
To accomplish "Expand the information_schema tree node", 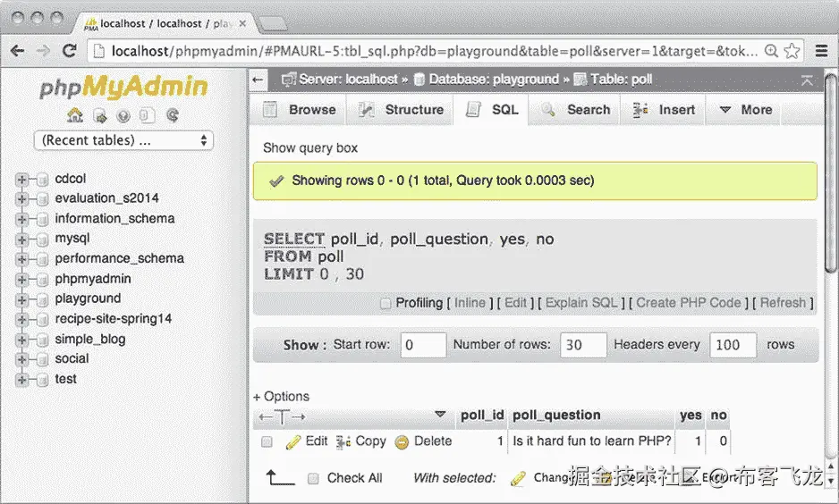I will pyautogui.click(x=21, y=220).
